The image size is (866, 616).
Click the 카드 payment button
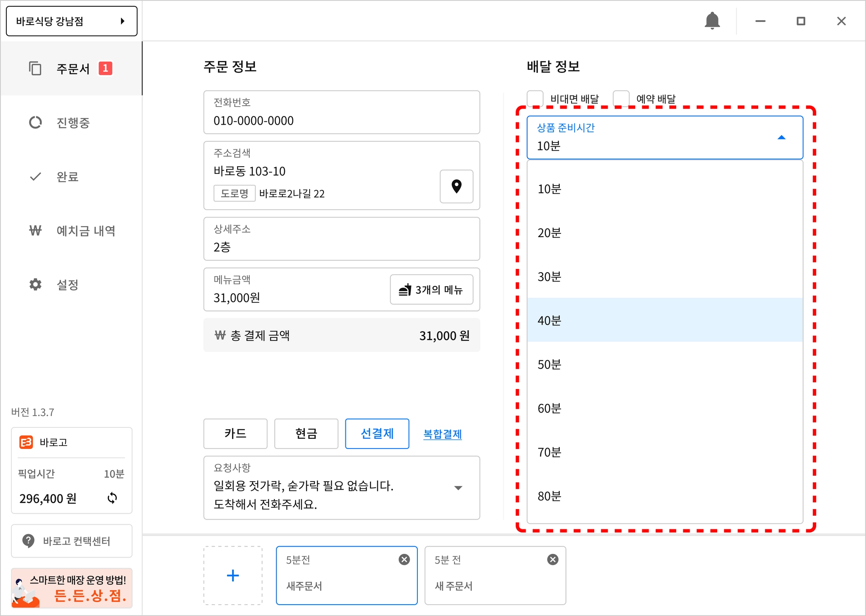pos(235,433)
